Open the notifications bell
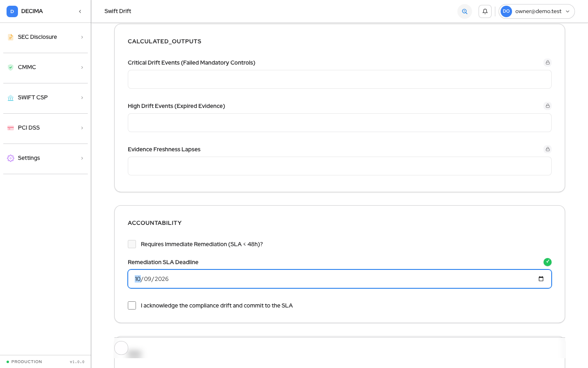Image resolution: width=588 pixels, height=368 pixels. point(485,11)
